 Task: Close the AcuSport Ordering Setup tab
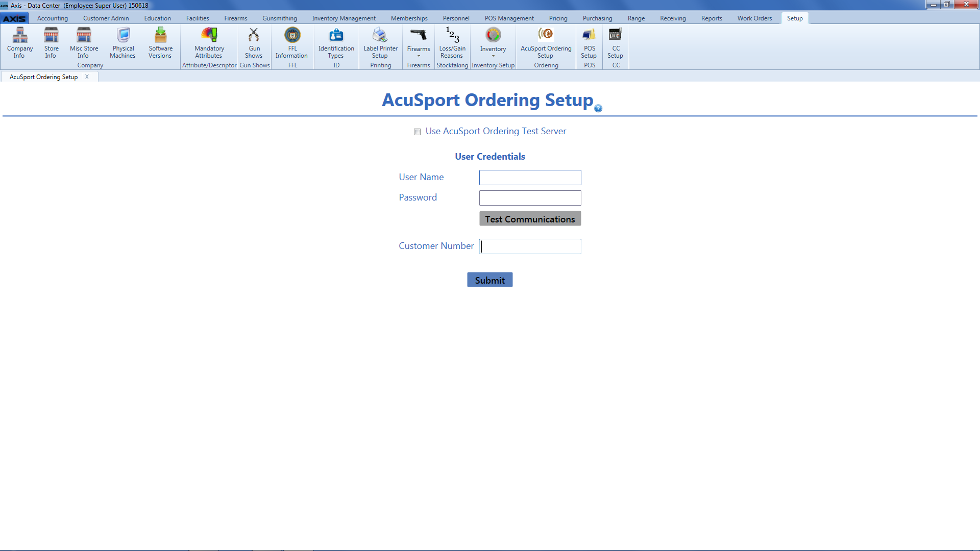click(87, 77)
